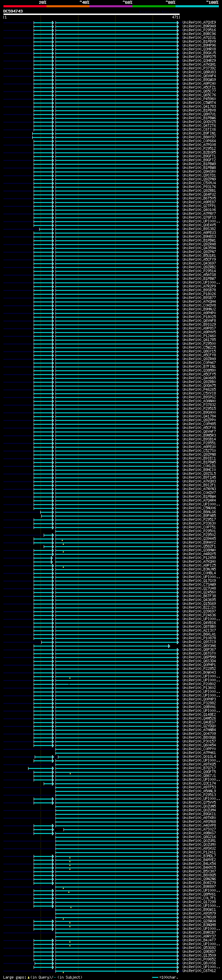This screenshot has width=222, height=980.
Task: Select label UniRef100_Q58ZF1
Action: [x=199, y=546]
